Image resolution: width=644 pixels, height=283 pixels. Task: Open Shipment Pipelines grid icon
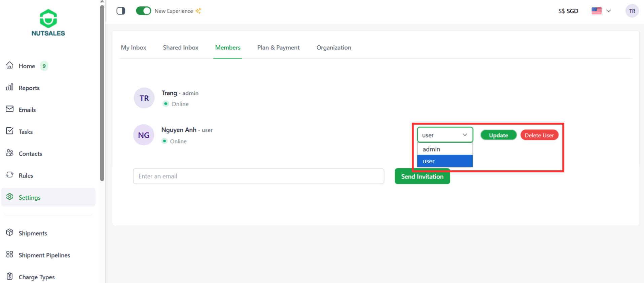pyautogui.click(x=10, y=254)
